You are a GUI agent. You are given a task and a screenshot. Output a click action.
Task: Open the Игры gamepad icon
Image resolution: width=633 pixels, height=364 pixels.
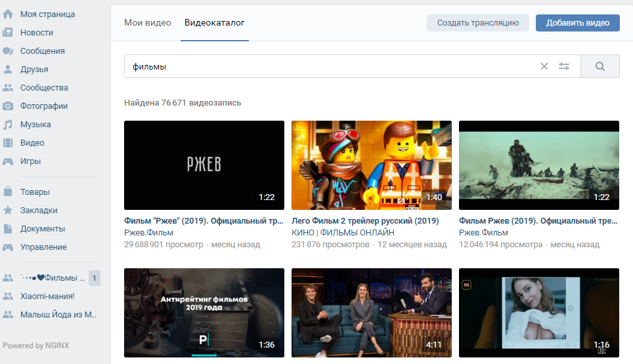tap(8, 161)
